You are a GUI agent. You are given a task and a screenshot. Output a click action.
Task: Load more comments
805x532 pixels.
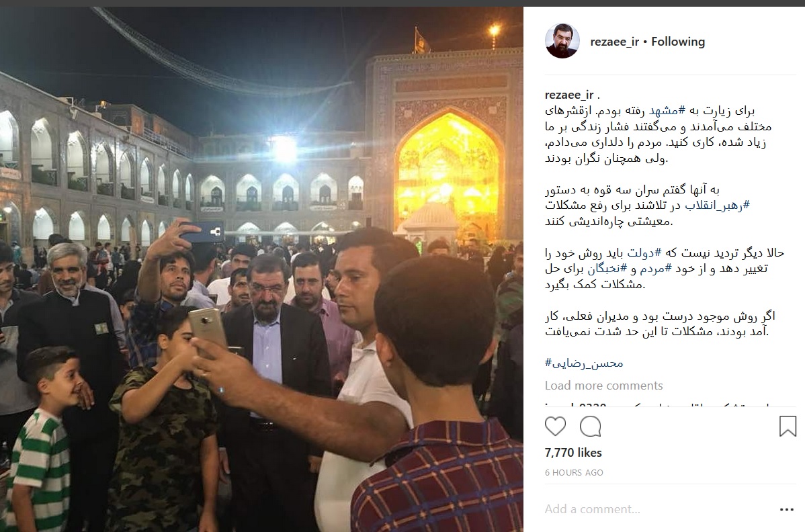point(603,386)
